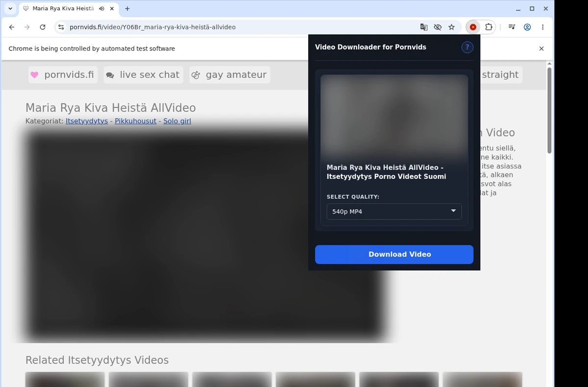Image resolution: width=588 pixels, height=387 pixels.
Task: Mute audio on the Maria Rya tab
Action: [101, 8]
